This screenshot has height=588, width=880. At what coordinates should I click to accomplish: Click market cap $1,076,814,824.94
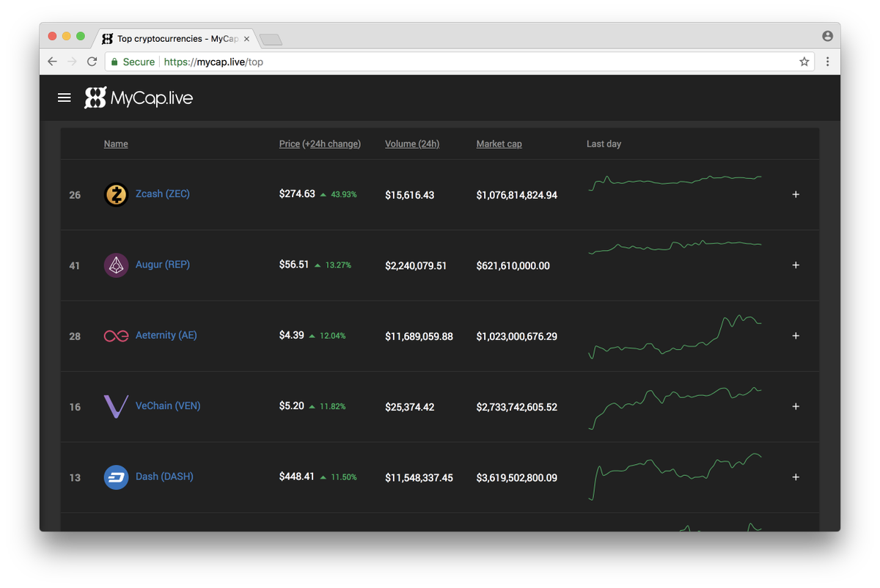pos(516,195)
